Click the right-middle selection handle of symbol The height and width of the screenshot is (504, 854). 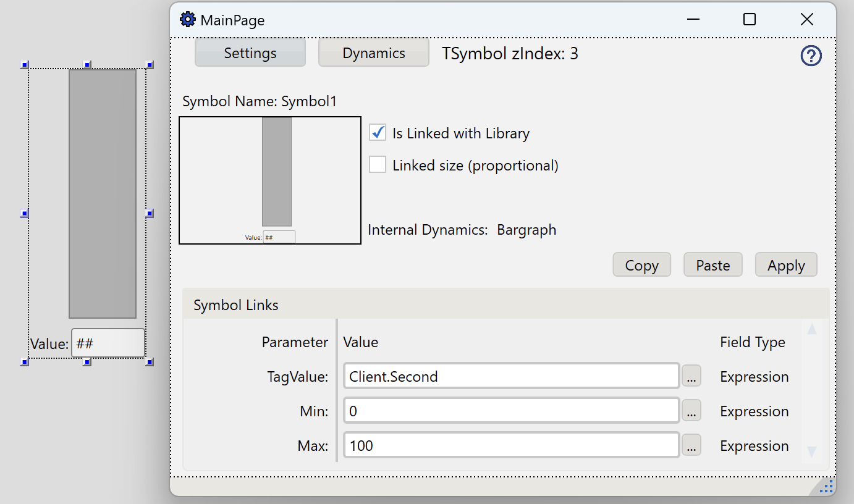tap(150, 213)
